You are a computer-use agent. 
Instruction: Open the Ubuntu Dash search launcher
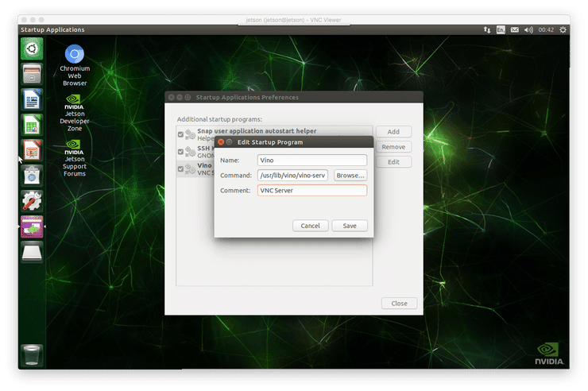(32, 48)
